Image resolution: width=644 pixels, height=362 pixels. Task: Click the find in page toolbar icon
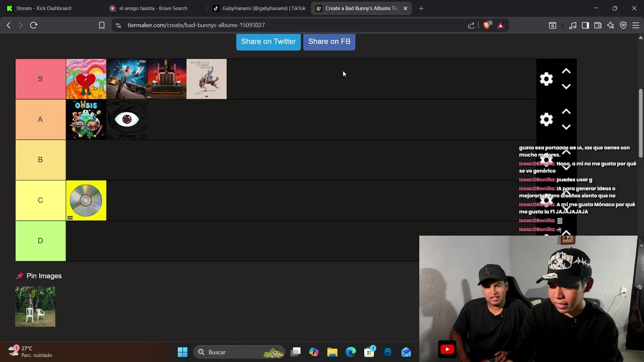point(552,25)
